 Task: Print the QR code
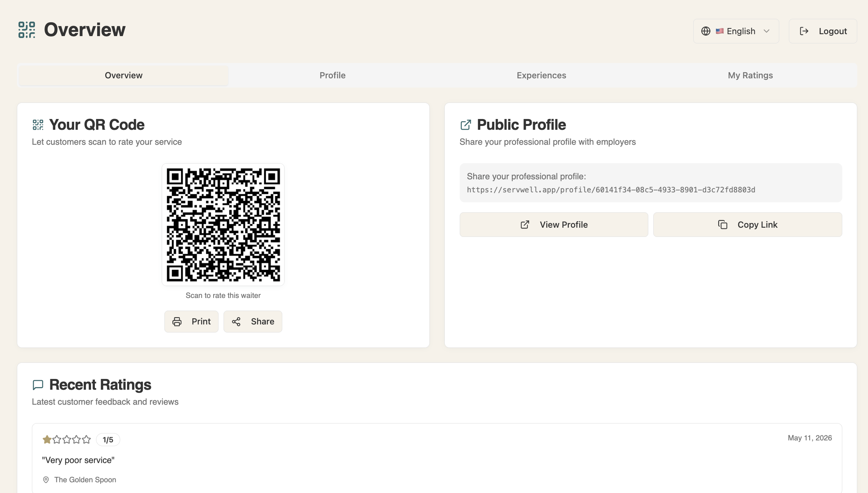(191, 322)
